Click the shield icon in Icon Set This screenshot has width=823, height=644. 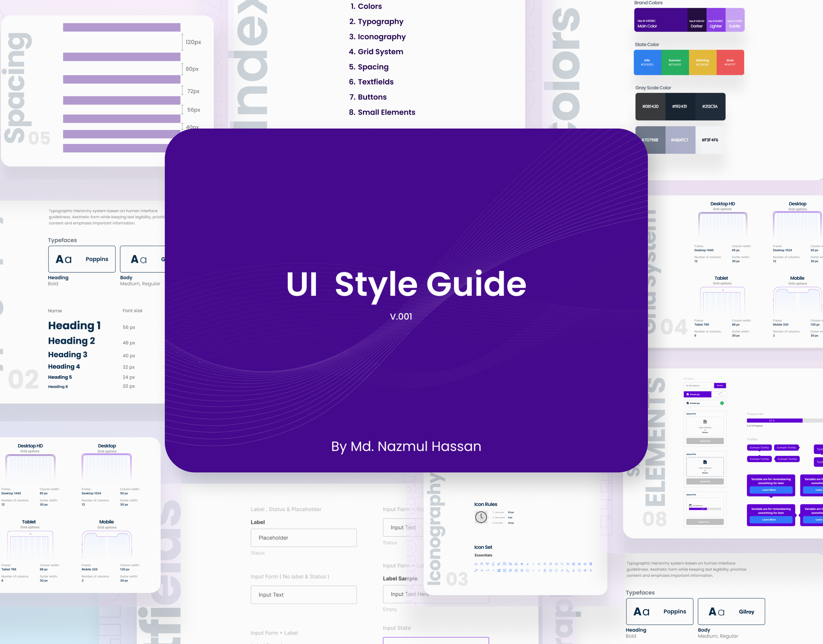coord(556,571)
